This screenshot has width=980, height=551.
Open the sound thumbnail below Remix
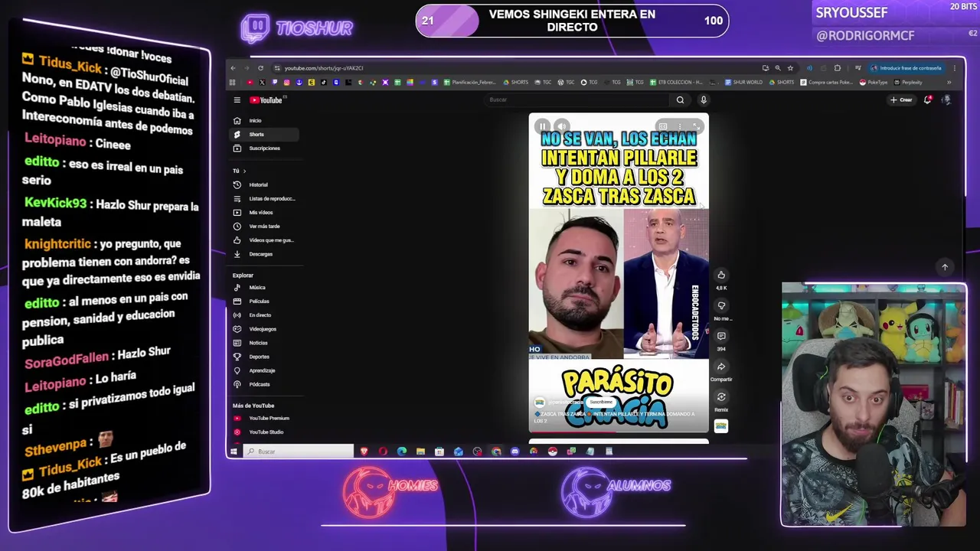(721, 426)
